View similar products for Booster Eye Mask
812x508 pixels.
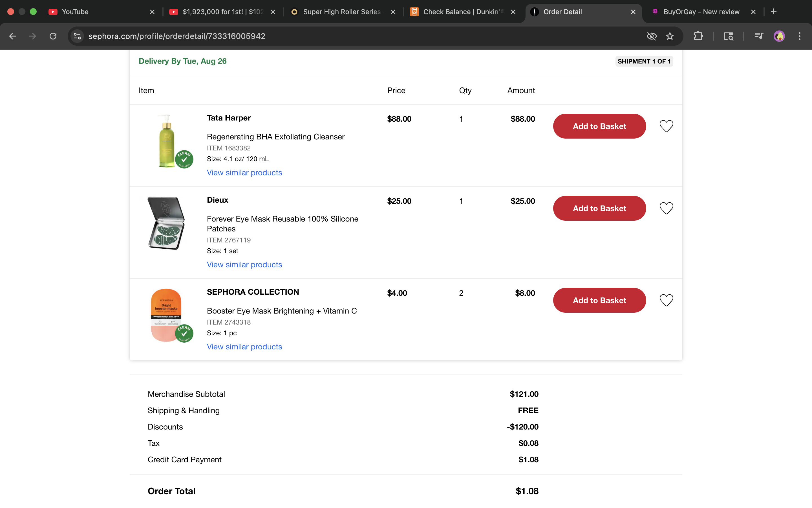click(244, 346)
